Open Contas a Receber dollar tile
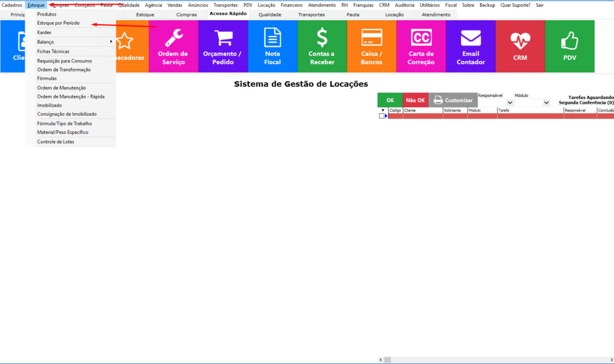This screenshot has height=364, width=614. point(322,46)
